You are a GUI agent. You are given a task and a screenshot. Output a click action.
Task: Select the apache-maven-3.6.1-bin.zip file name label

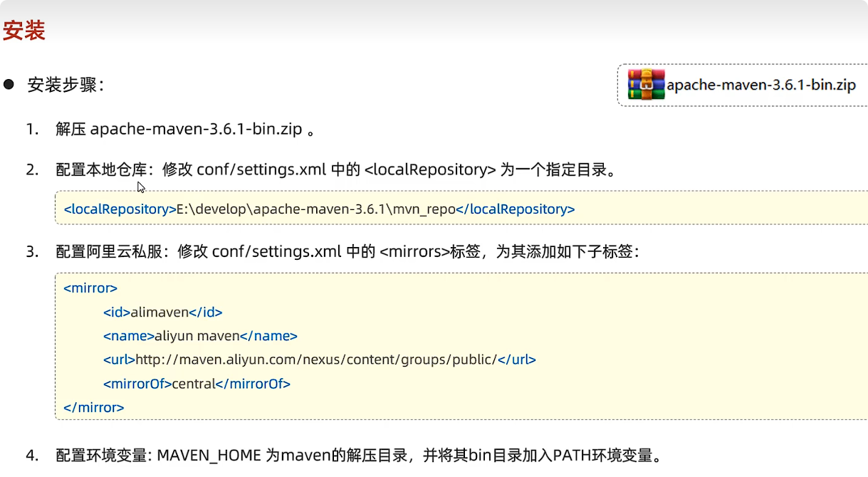[761, 85]
